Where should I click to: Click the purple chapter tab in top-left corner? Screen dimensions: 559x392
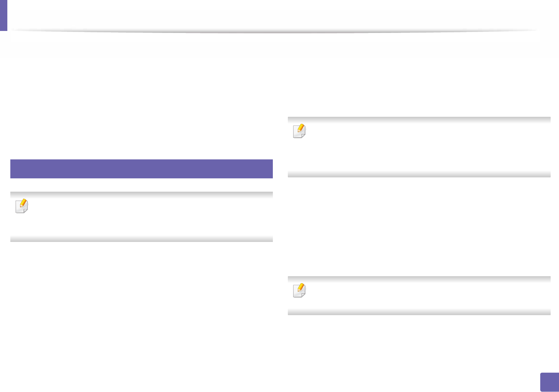pos(3,15)
